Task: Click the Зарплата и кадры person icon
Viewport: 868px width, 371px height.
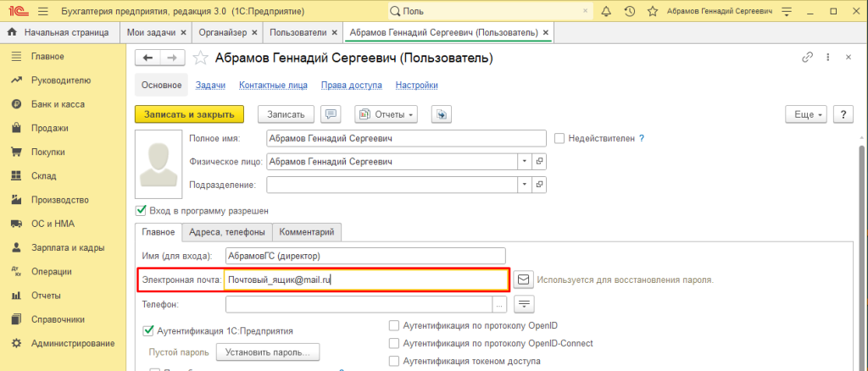Action: [16, 247]
